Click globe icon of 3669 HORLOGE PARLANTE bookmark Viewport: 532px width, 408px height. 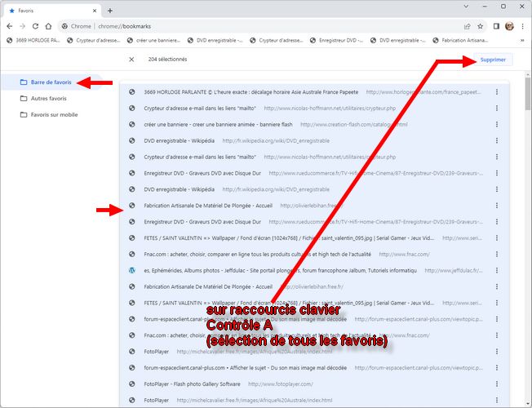click(132, 92)
